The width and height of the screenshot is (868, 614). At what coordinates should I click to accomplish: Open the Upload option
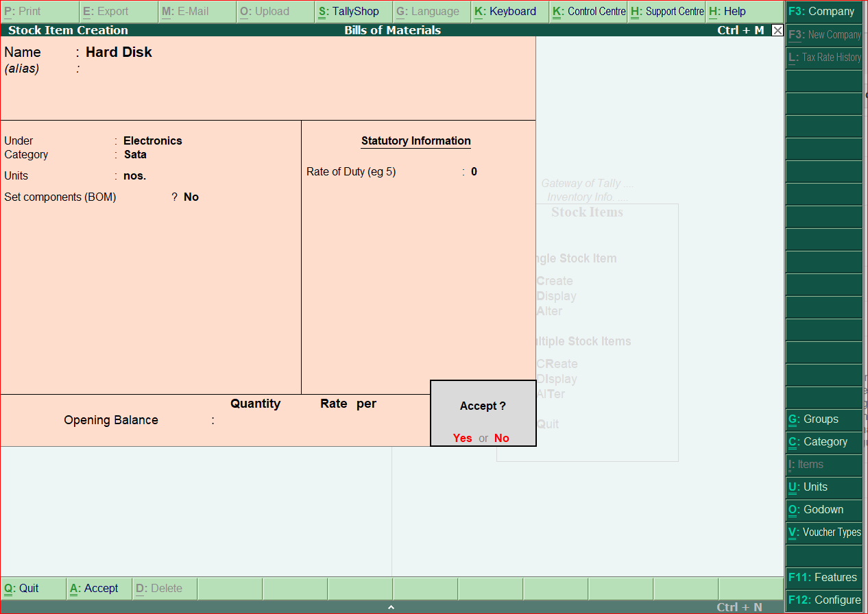click(x=275, y=12)
